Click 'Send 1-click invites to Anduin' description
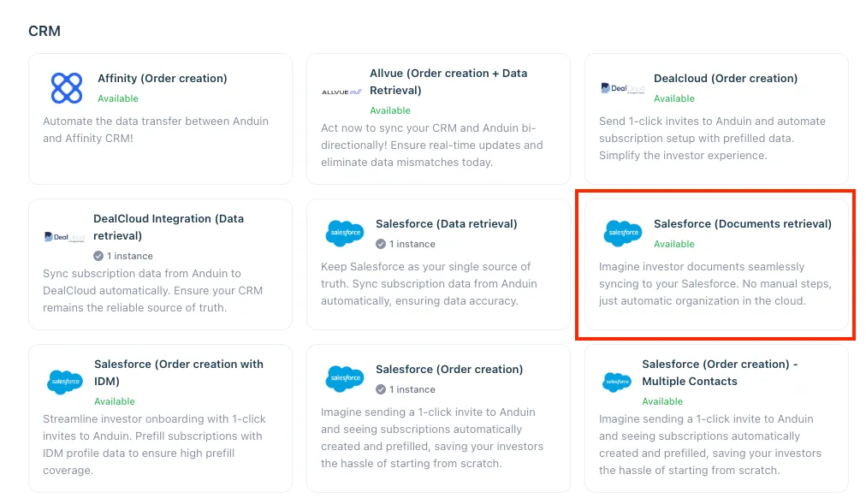 click(712, 138)
